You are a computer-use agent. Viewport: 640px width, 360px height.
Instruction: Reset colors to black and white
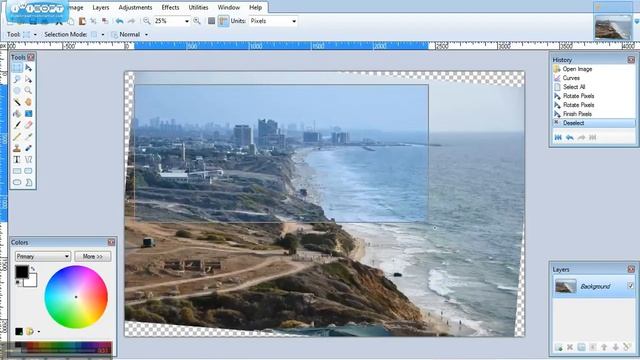pos(19,282)
